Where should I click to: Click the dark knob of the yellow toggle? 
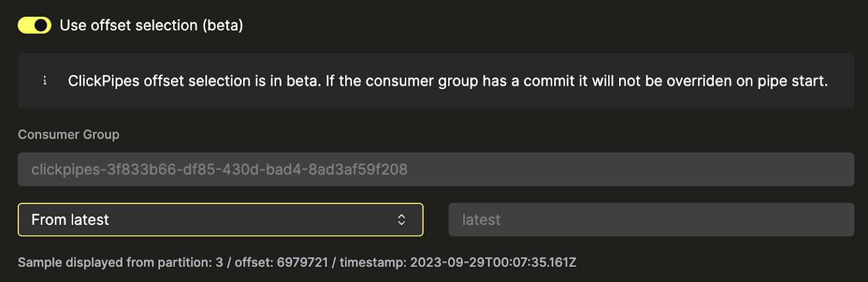41,25
